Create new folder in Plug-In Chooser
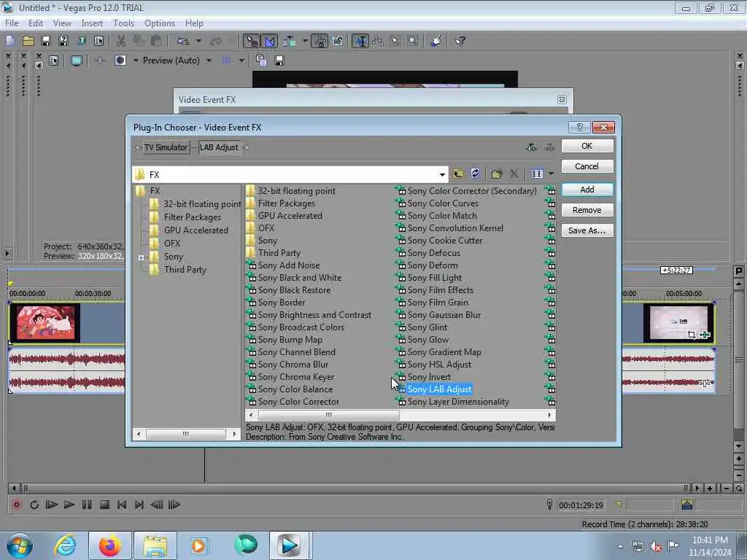This screenshot has width=747, height=560. coord(497,174)
